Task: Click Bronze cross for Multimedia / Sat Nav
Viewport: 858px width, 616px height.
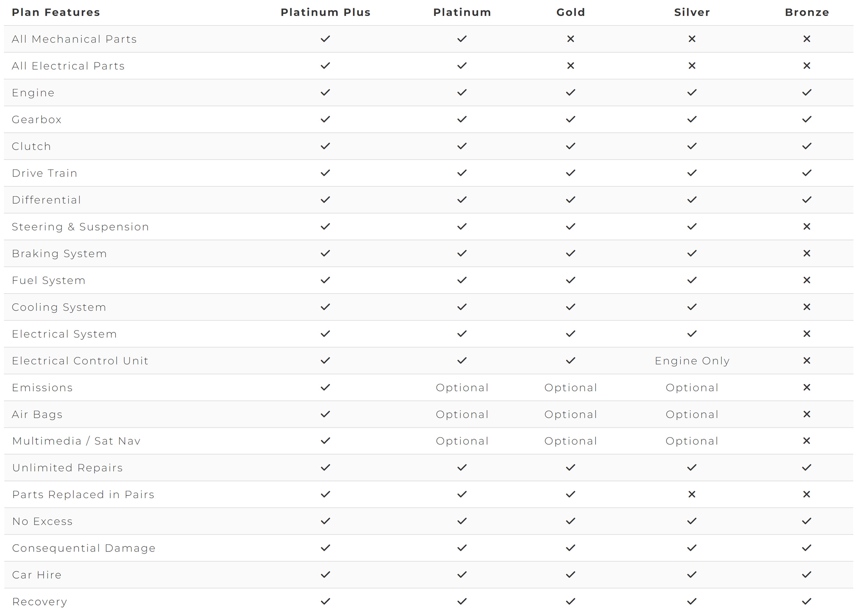Action: point(807,441)
